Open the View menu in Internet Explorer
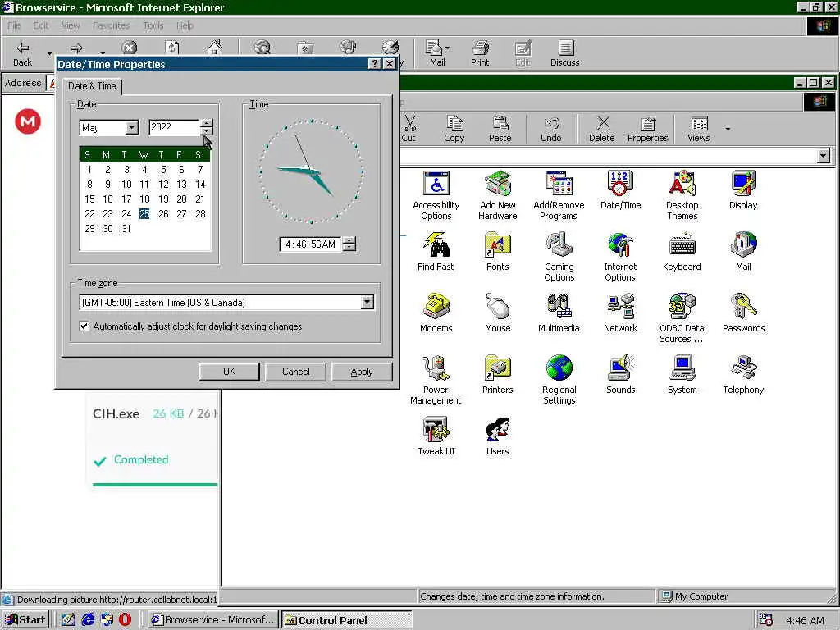 coord(71,25)
